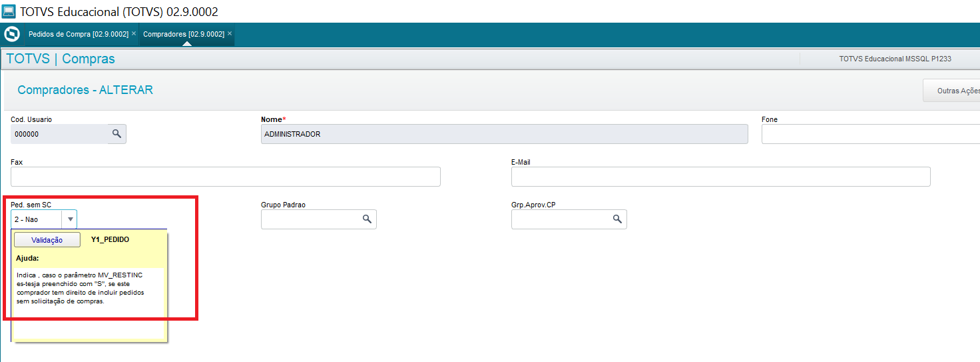Click the Grp.Aprov.CP field label

[x=533, y=205]
